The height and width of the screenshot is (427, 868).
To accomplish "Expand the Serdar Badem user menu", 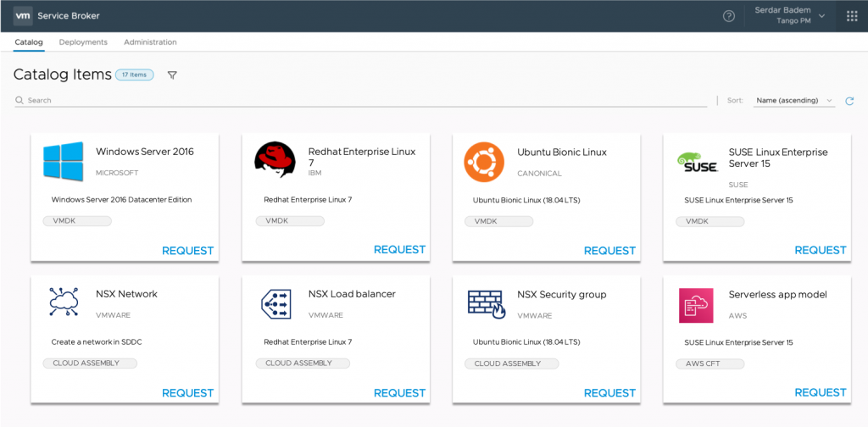I will coord(789,16).
